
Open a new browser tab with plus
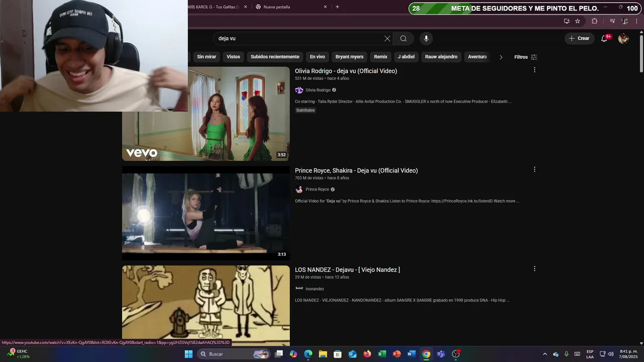tap(337, 7)
